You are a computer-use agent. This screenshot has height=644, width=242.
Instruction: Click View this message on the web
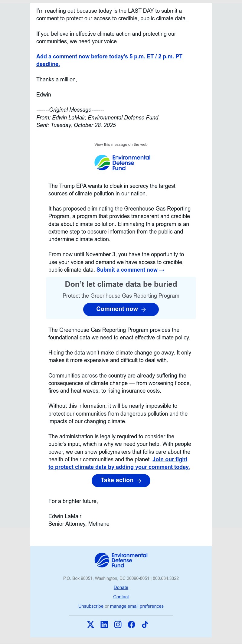click(x=121, y=144)
